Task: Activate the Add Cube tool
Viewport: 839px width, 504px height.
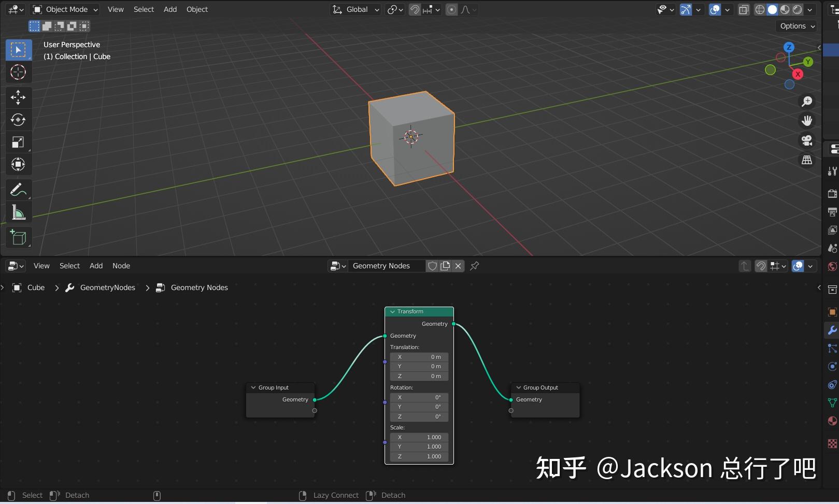Action: click(18, 237)
